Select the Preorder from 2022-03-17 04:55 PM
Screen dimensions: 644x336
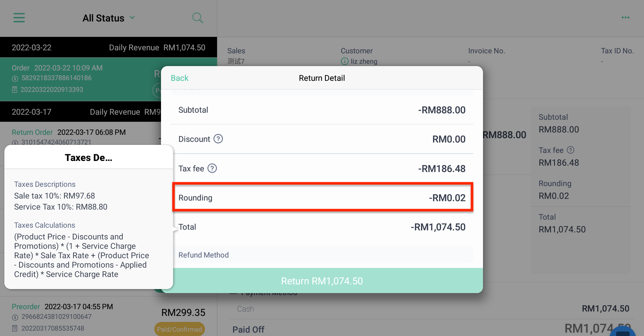(108, 316)
